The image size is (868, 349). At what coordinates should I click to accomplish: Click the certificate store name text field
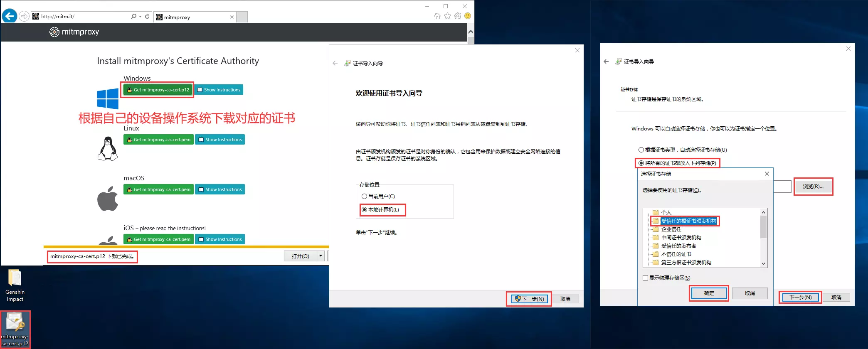click(x=782, y=187)
